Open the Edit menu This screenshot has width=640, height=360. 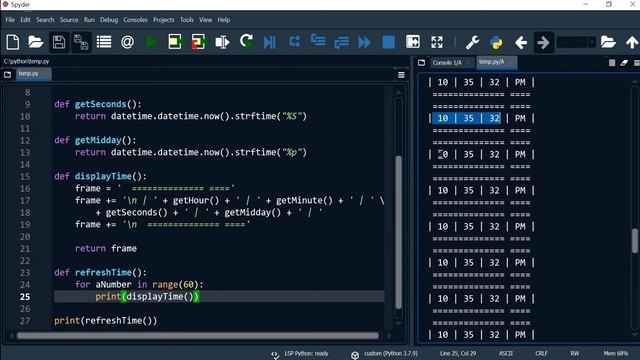(x=25, y=20)
